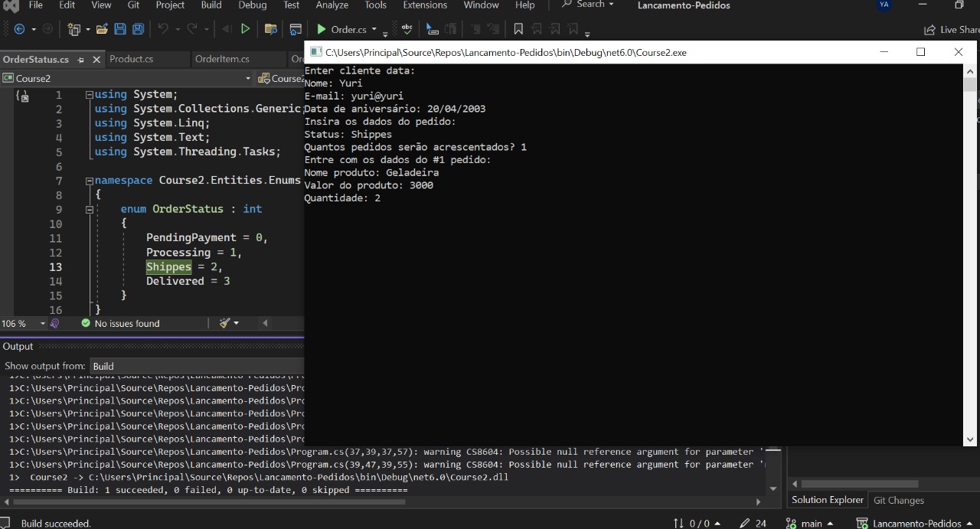Click the Solution Explorer horizontal scrollbar thumb
The width and height of the screenshot is (980, 529).
[860, 484]
